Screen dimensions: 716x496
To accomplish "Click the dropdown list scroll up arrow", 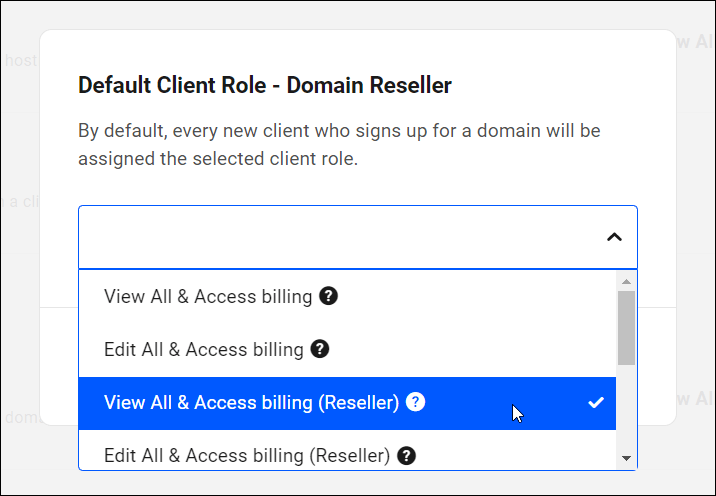I will pyautogui.click(x=627, y=281).
